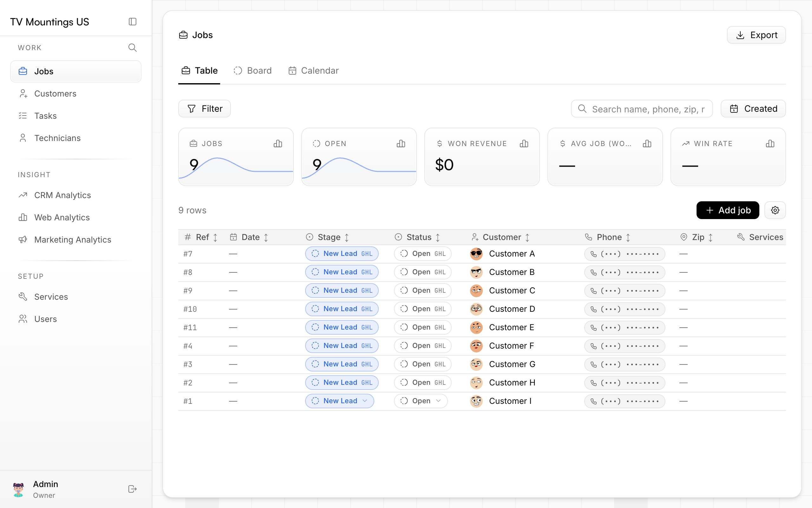This screenshot has width=812, height=508.
Task: Open CRM Analytics page
Action: coord(76,195)
